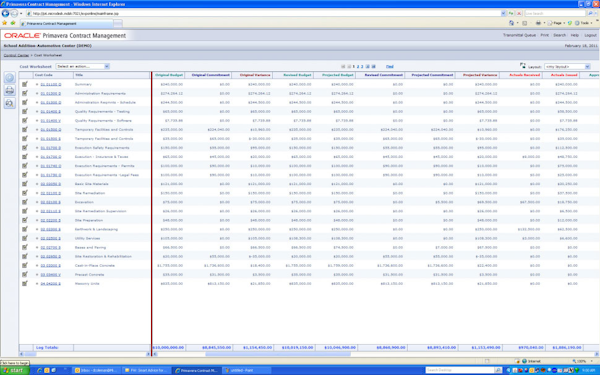Click the browser Back arrow button
The image size is (600, 375).
pos(5,13)
